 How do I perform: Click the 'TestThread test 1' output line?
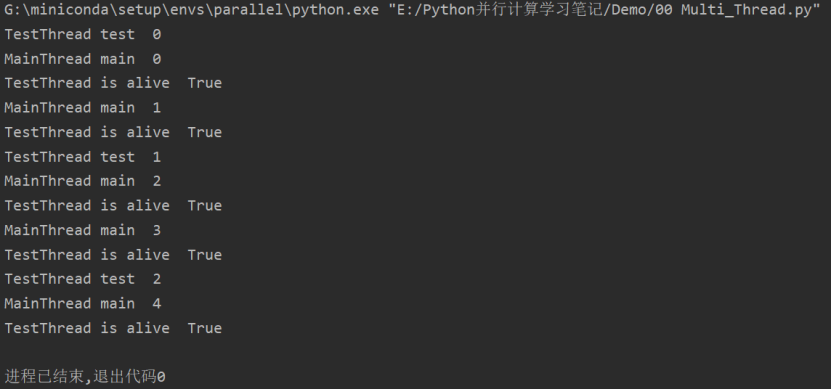click(x=83, y=157)
